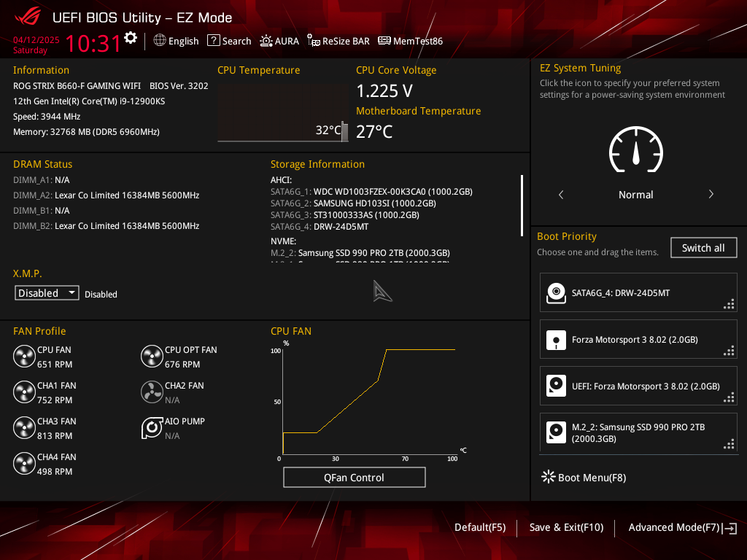The image size is (747, 560).
Task: Select the CHA2 FAN icon
Action: click(x=152, y=392)
